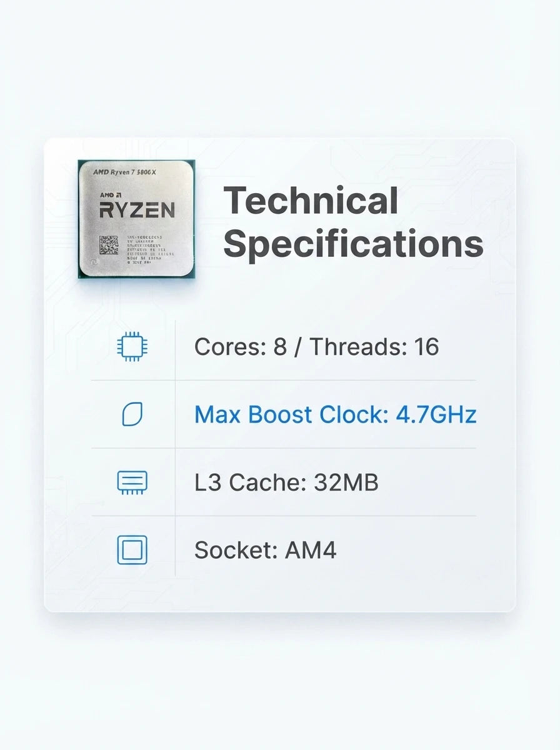Click the CPU chip icon beside Cores
This screenshot has width=560, height=750.
(x=133, y=346)
